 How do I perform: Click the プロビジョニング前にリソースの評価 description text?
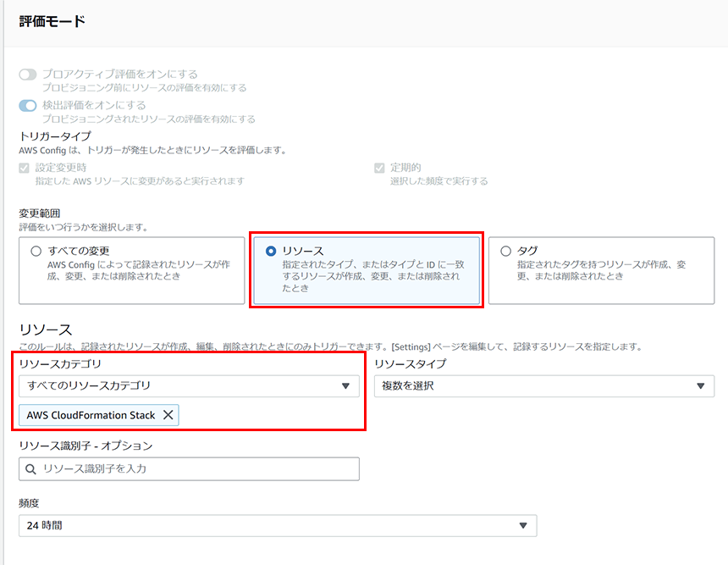[145, 88]
